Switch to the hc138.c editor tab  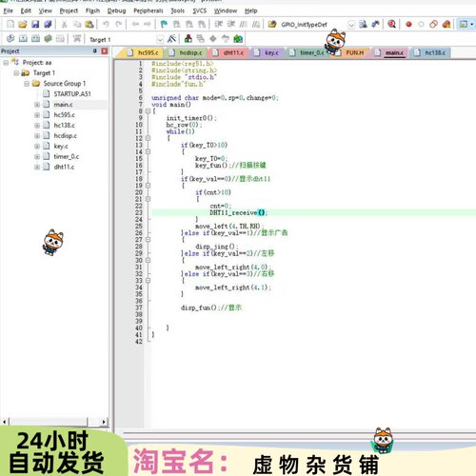pyautogui.click(x=431, y=52)
